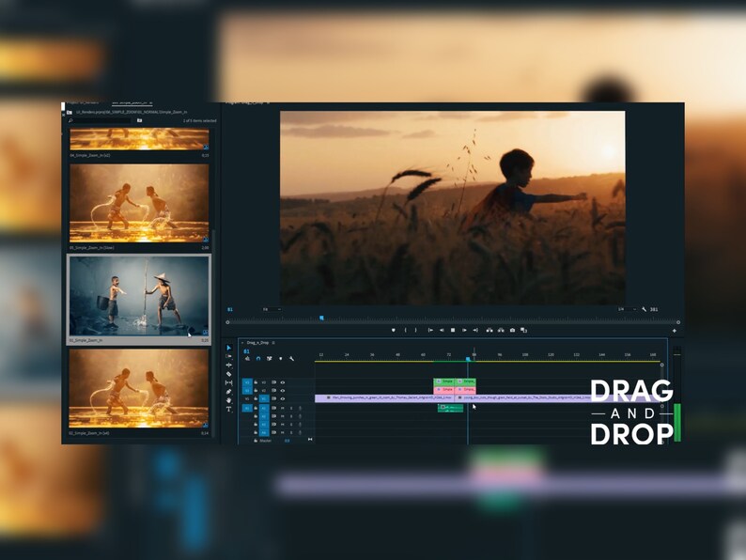The image size is (746, 560).
Task: Open Drag_n_Drop sequence panel menu
Action: 273,343
